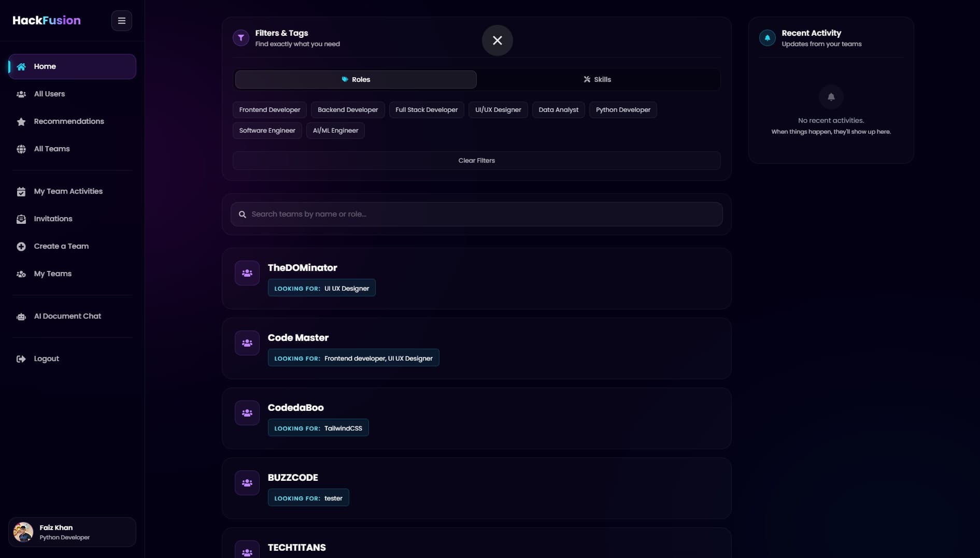Image resolution: width=980 pixels, height=558 pixels.
Task: Open All Teams page
Action: click(x=72, y=149)
